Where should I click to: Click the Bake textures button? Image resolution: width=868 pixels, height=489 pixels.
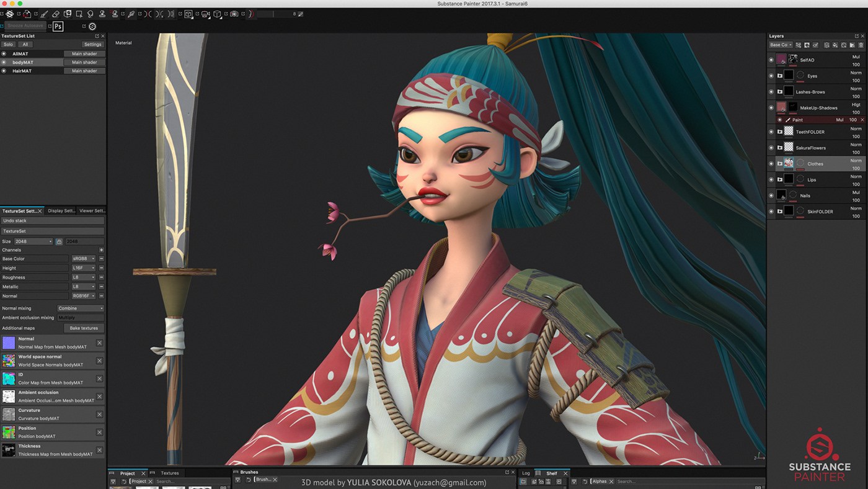tap(84, 328)
